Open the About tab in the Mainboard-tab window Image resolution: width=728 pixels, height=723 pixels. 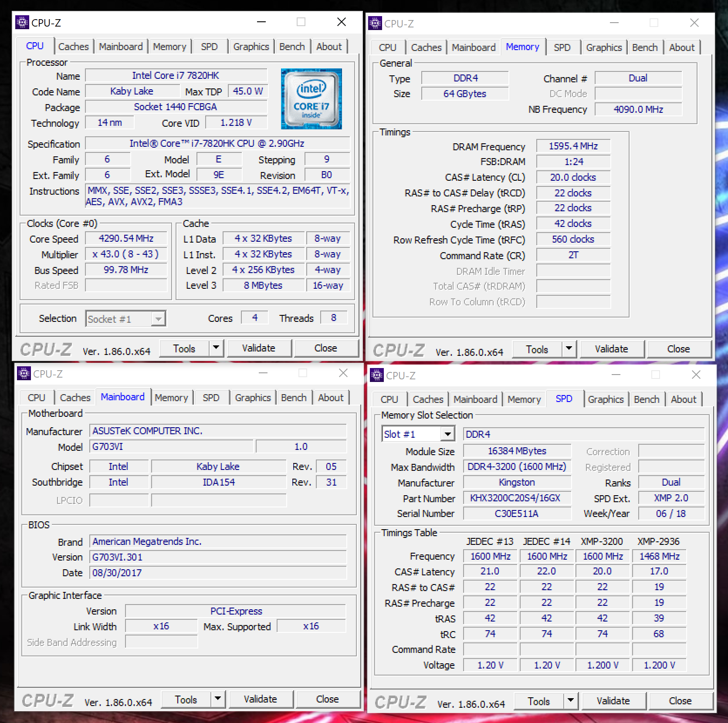[x=331, y=398]
